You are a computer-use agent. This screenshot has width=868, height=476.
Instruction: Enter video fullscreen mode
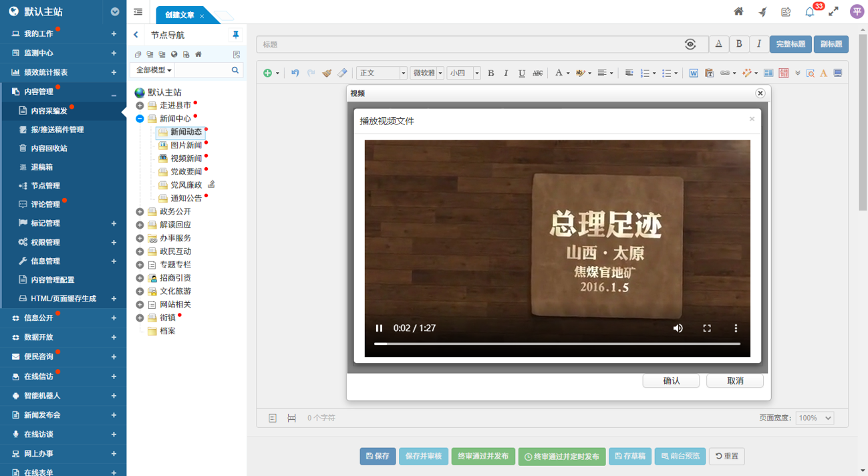click(x=707, y=328)
